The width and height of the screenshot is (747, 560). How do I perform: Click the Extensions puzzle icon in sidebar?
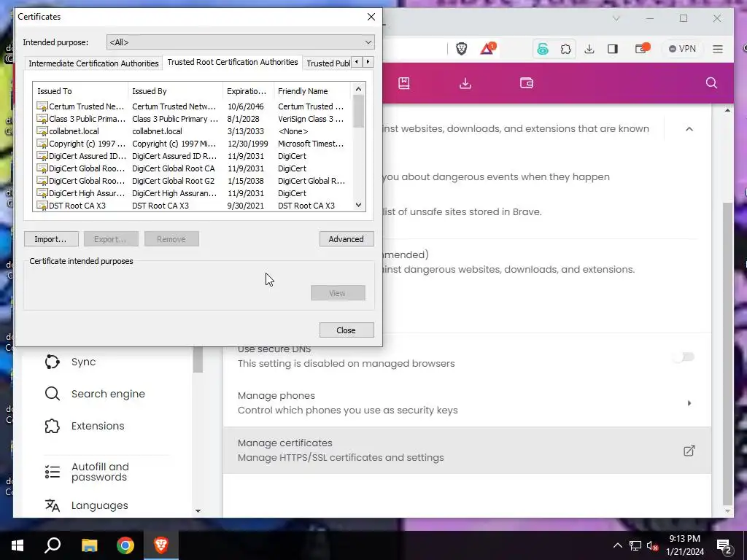53,426
